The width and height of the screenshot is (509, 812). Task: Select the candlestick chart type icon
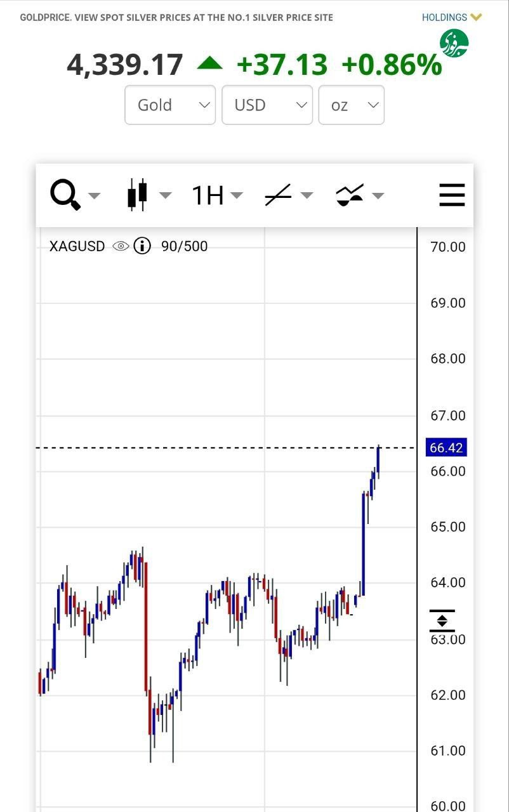pyautogui.click(x=136, y=195)
